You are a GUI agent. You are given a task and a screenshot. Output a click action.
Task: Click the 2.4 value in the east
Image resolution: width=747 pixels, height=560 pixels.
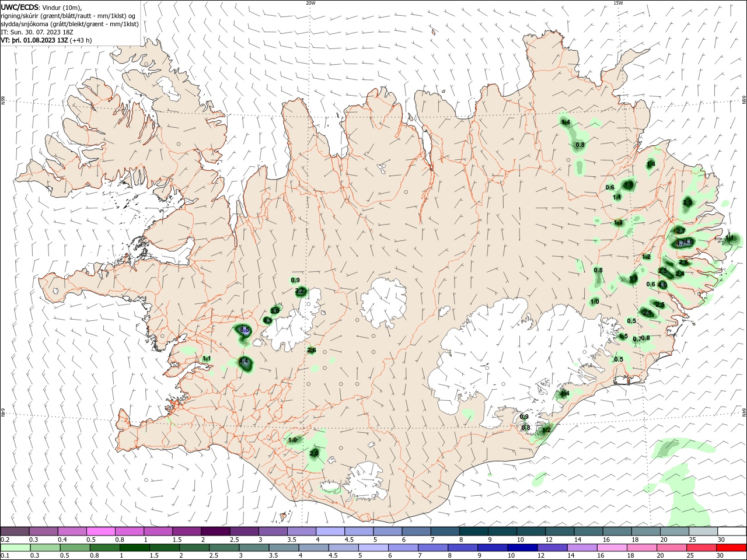pyautogui.click(x=680, y=274)
